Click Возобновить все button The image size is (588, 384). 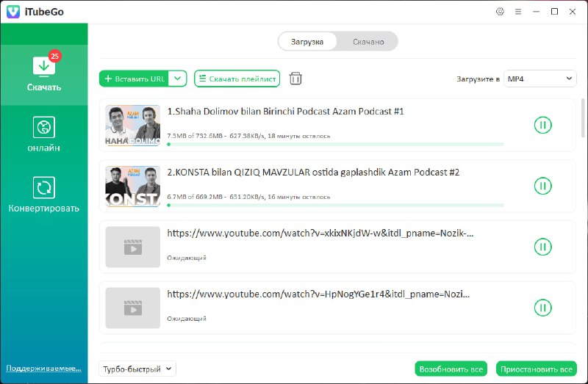click(x=451, y=369)
